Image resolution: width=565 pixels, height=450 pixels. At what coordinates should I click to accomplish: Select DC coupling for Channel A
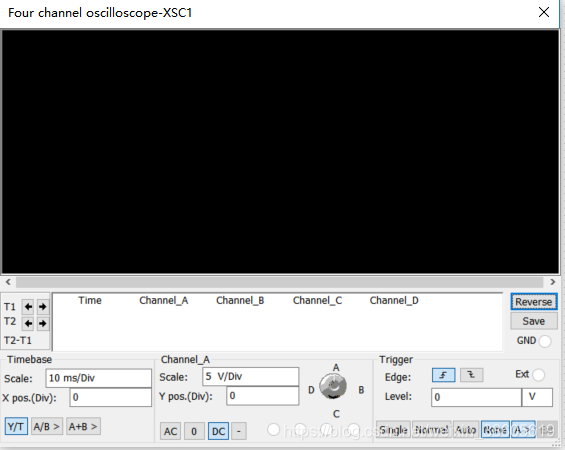tap(218, 431)
